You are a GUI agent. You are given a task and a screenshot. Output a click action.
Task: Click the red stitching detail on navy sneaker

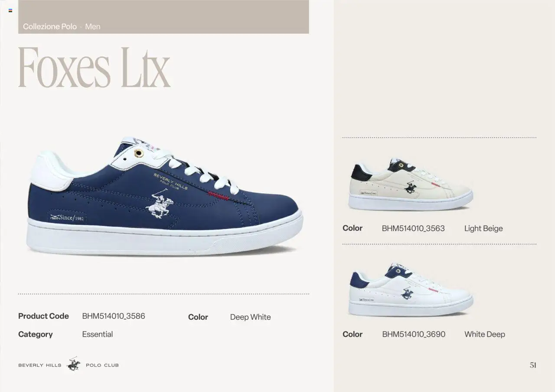tap(219, 195)
